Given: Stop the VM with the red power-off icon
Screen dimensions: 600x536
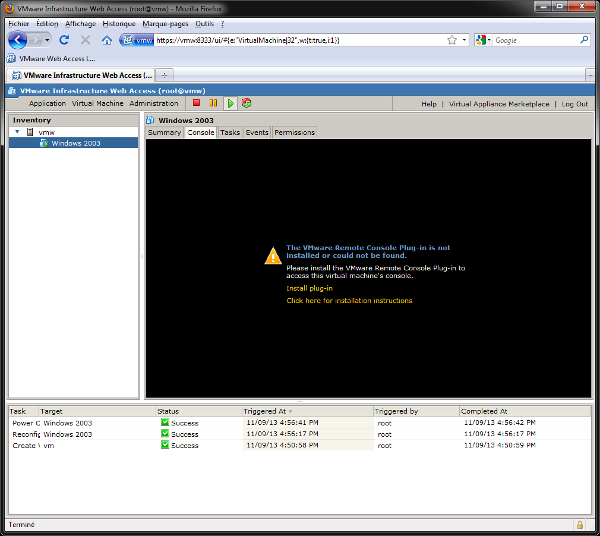Looking at the screenshot, I should point(197,103).
